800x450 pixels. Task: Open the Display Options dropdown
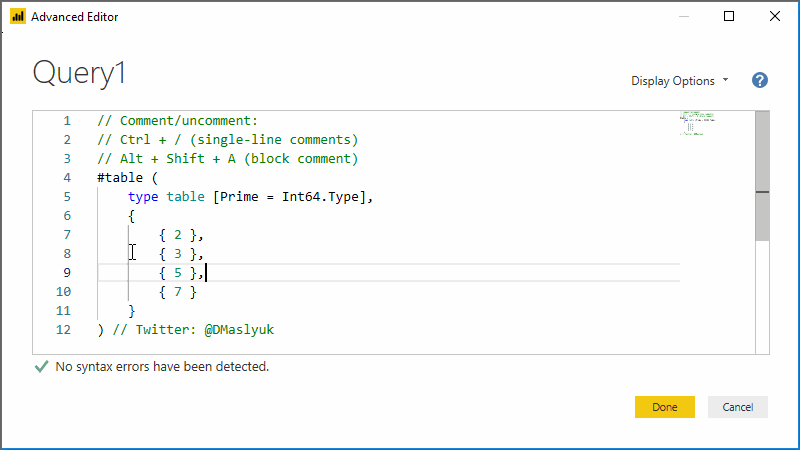click(x=680, y=81)
